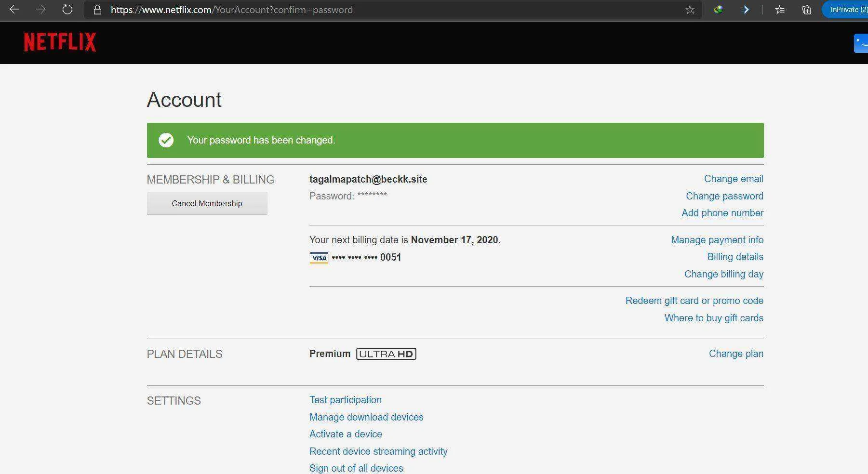868x474 pixels.
Task: Click the Ultra HD badge
Action: 386,354
